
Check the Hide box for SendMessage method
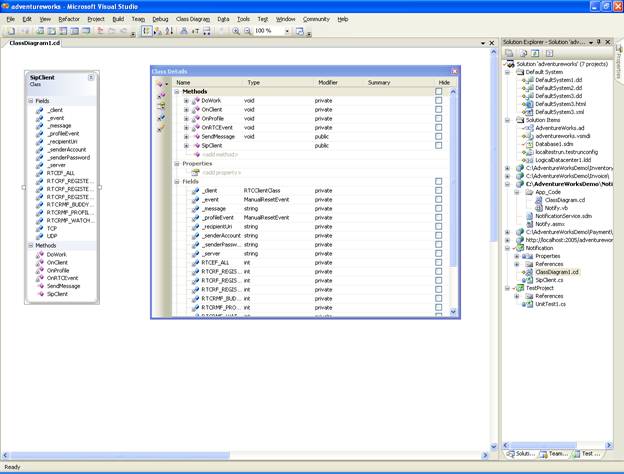(439, 137)
